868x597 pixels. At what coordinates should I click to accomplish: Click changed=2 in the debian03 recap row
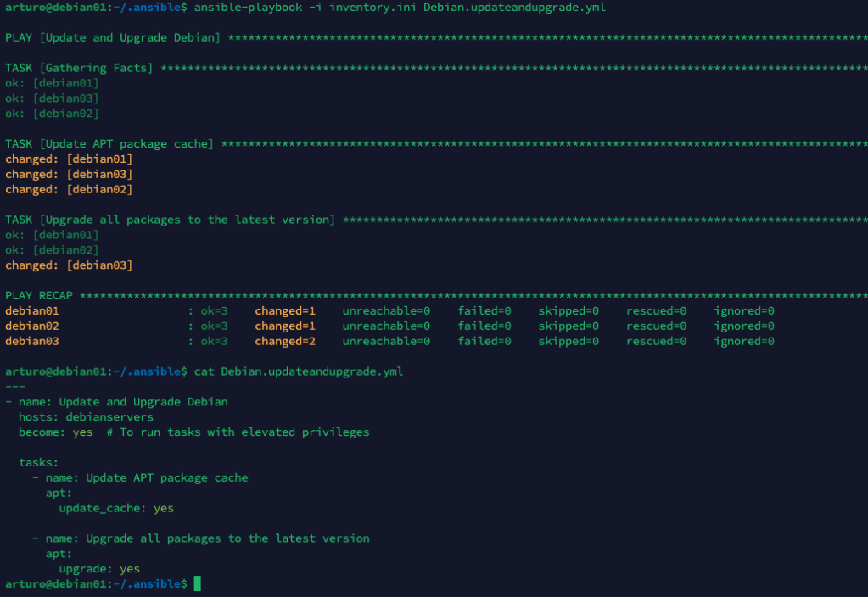(285, 341)
